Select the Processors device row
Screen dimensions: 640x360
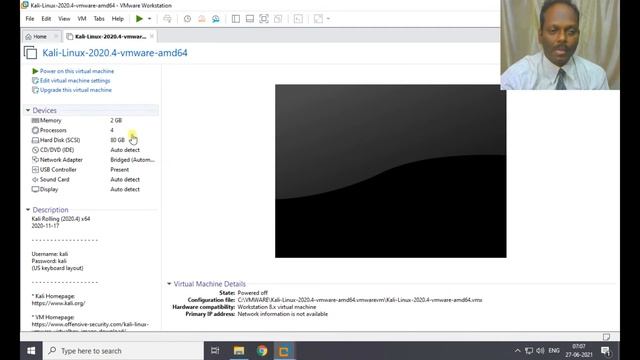[94, 130]
